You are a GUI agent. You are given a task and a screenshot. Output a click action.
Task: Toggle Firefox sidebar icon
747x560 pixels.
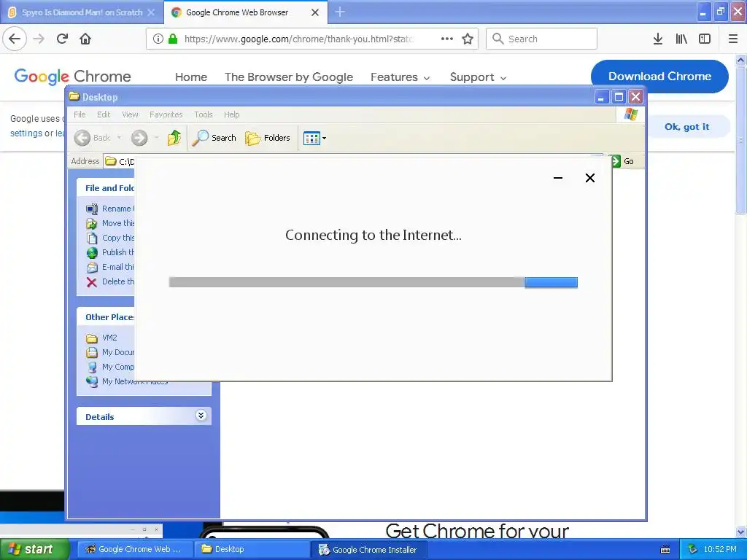pyautogui.click(x=705, y=39)
